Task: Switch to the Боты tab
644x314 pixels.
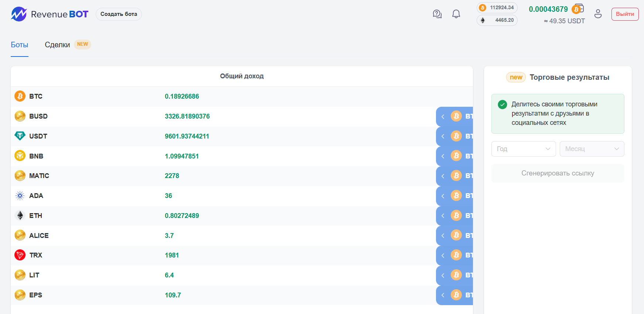Action: pyautogui.click(x=20, y=45)
